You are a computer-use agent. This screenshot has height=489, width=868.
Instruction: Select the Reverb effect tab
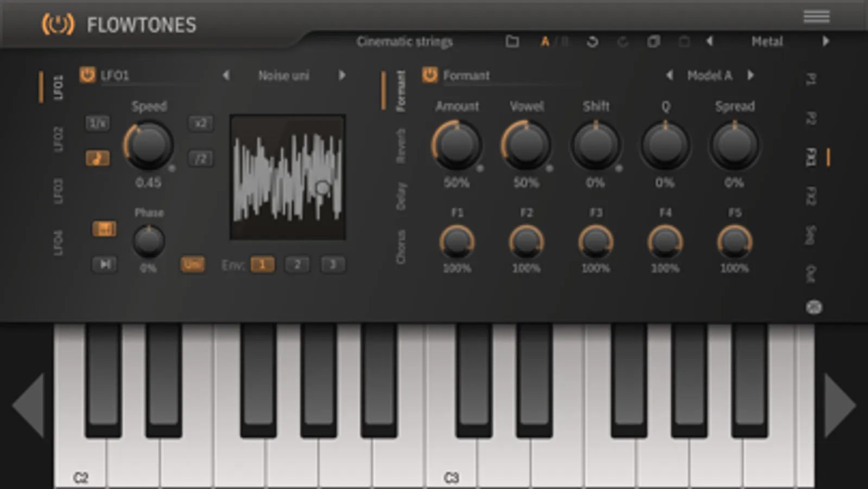click(401, 146)
